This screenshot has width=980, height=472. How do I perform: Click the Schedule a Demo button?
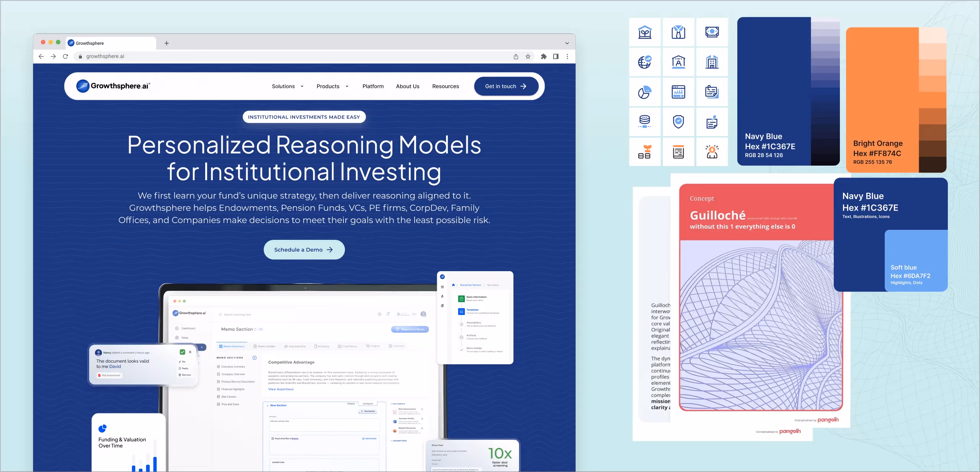[x=304, y=250]
